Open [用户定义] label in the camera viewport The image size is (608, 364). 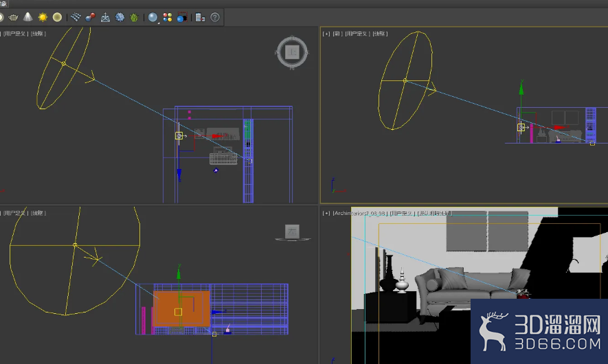[x=402, y=213]
